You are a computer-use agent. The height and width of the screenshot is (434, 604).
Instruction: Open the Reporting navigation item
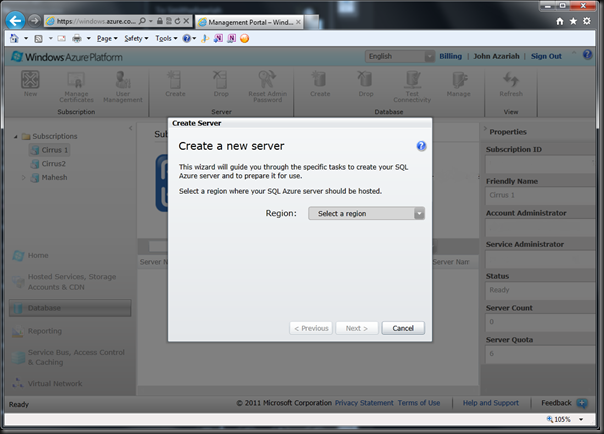37,331
